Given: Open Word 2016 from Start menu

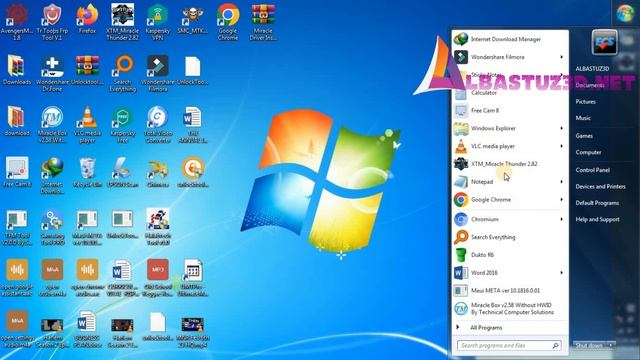Looking at the screenshot, I should [510, 273].
